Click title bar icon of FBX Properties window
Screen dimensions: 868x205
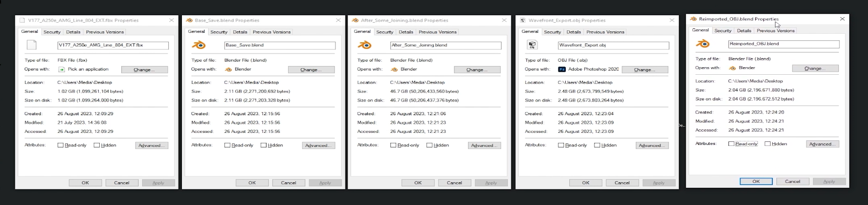coord(22,20)
